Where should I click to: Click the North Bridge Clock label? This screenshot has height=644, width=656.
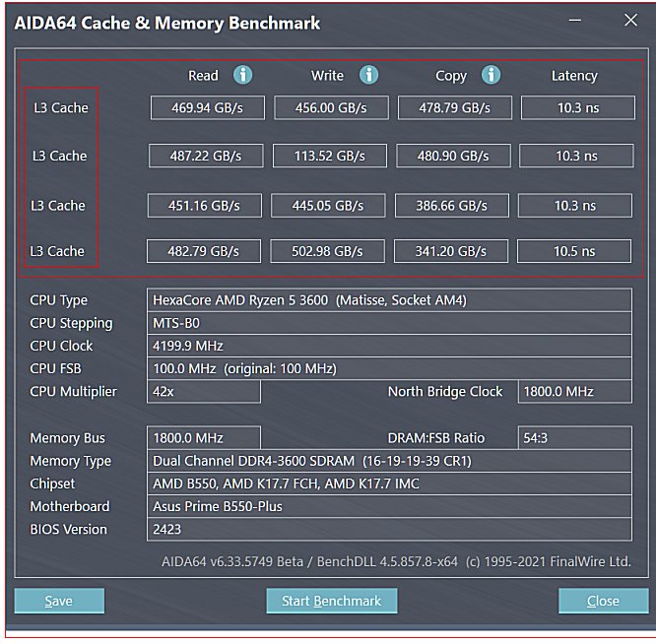445,391
